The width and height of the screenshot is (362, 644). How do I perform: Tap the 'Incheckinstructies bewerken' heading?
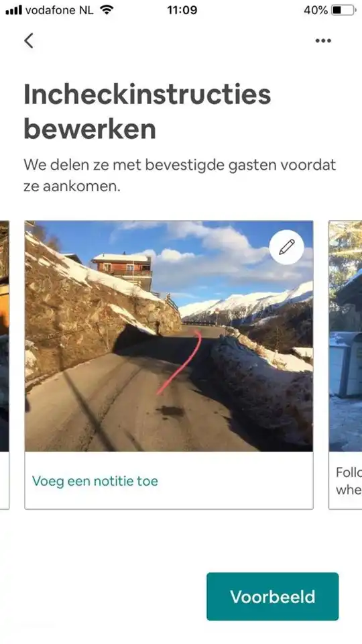[x=147, y=112]
